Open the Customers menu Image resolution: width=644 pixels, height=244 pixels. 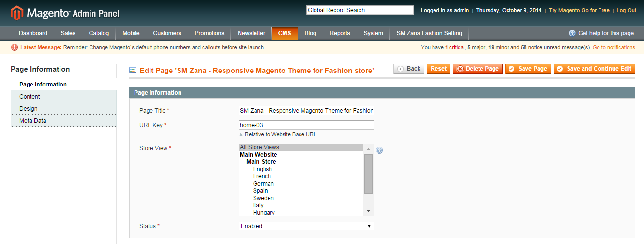pyautogui.click(x=167, y=33)
